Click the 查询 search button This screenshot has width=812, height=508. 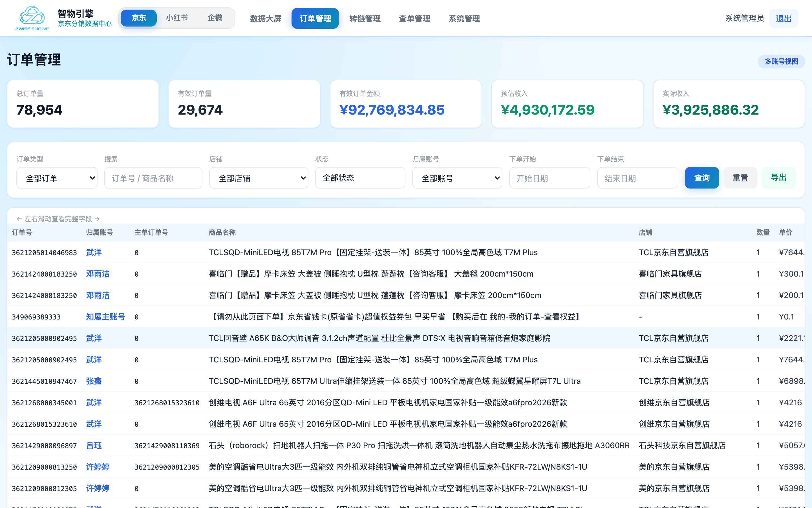point(702,178)
